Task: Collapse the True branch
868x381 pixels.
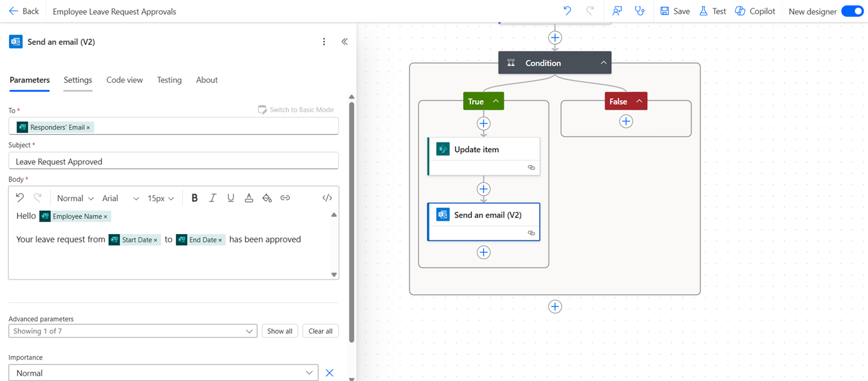Action: pos(496,101)
